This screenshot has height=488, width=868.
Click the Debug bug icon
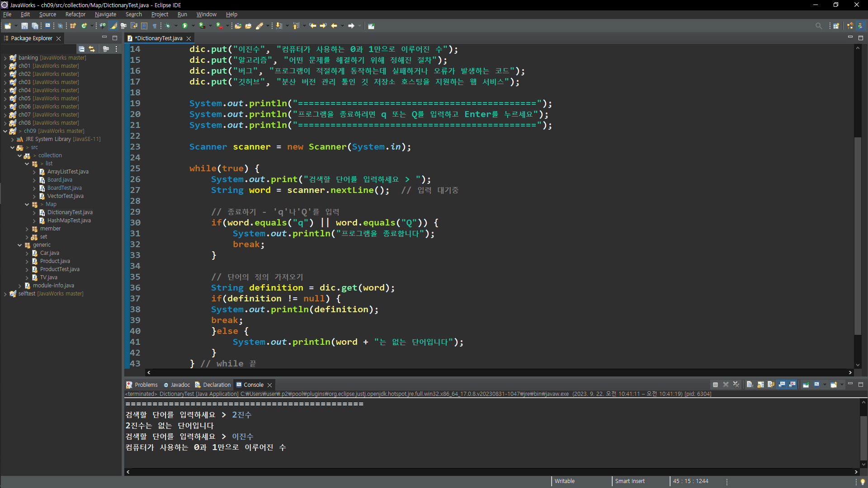coord(168,26)
